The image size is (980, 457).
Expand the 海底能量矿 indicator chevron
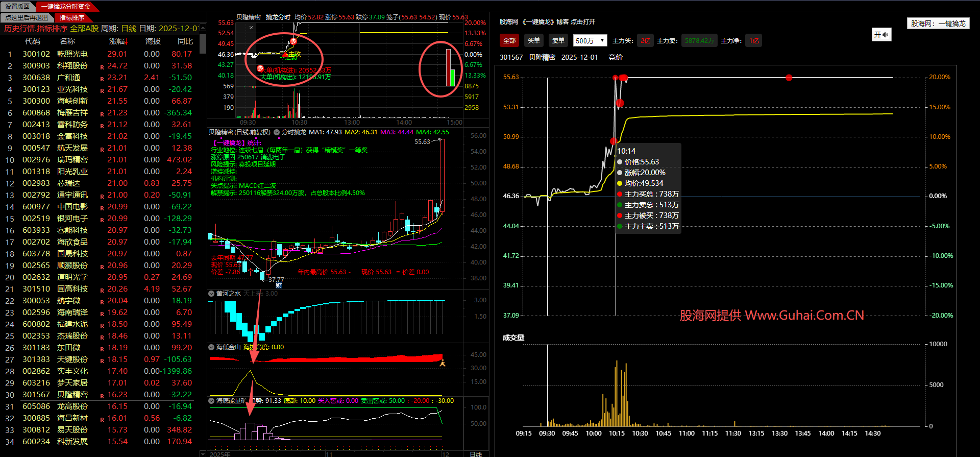pos(211,401)
